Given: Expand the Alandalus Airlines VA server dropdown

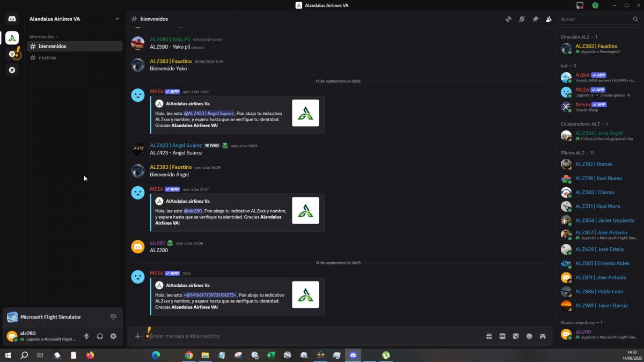Looking at the screenshot, I should coord(117,19).
